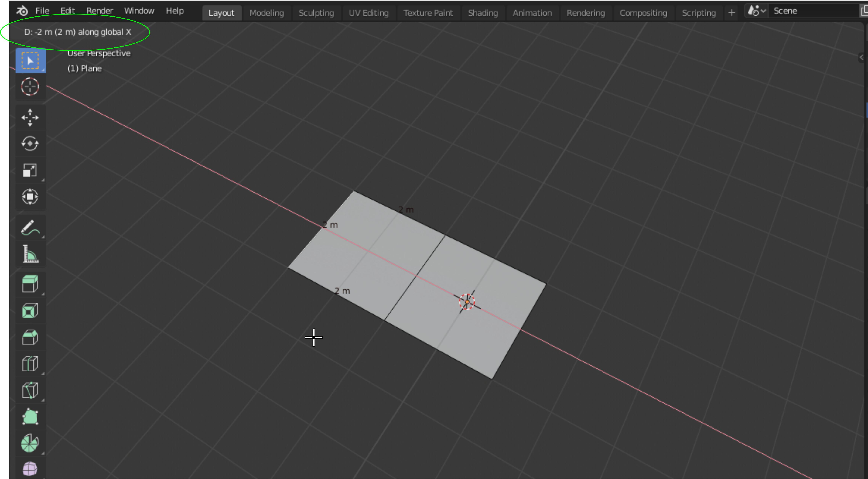The height and width of the screenshot is (479, 868).
Task: Select the 3D Cursor tool
Action: [30, 87]
